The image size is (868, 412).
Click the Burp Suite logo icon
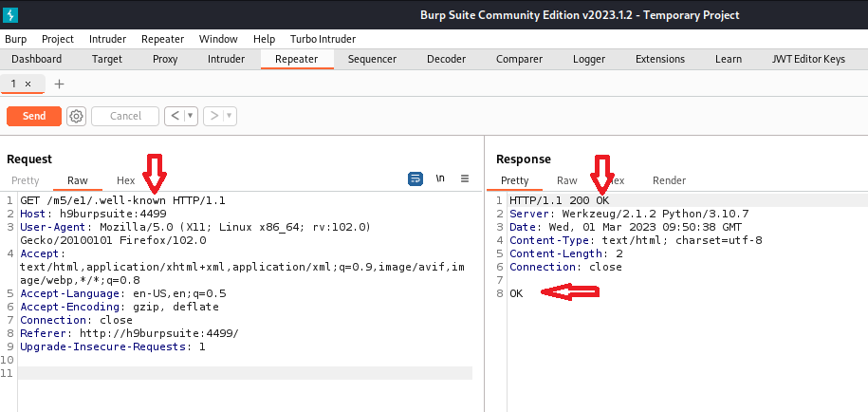coord(10,14)
